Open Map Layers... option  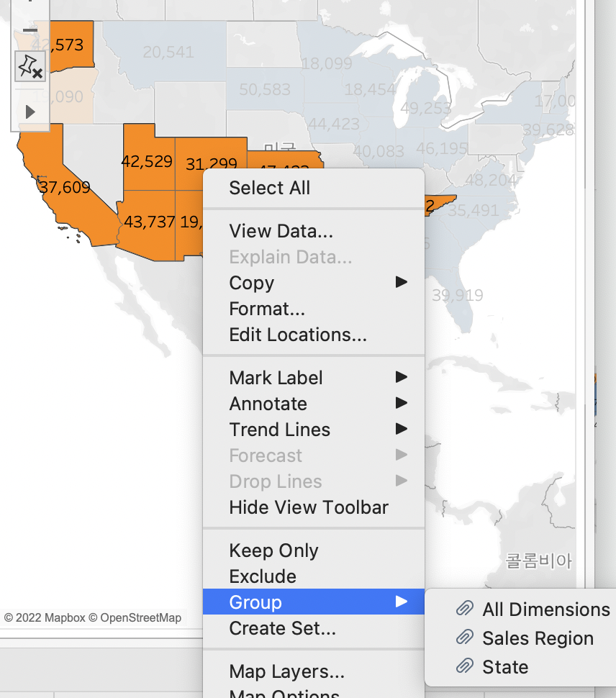(287, 671)
